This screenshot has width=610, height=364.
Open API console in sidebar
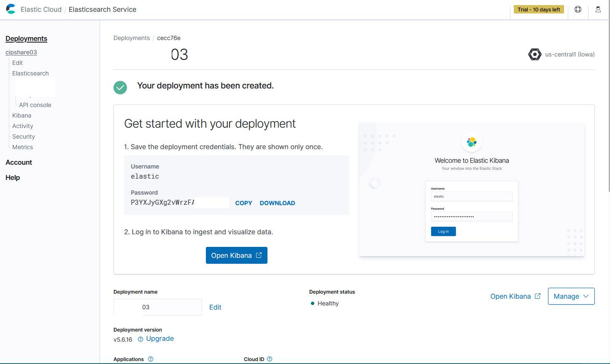(x=35, y=105)
